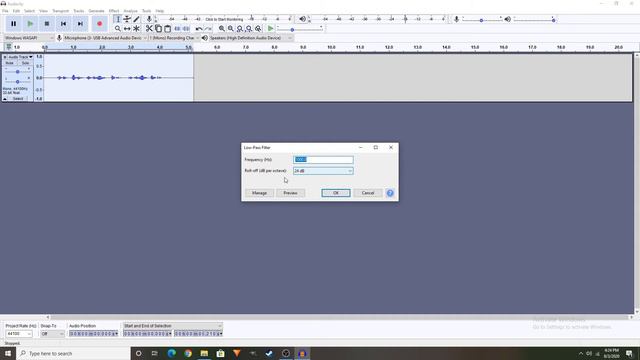
Task: Skip to end of the track
Action: click(80, 24)
